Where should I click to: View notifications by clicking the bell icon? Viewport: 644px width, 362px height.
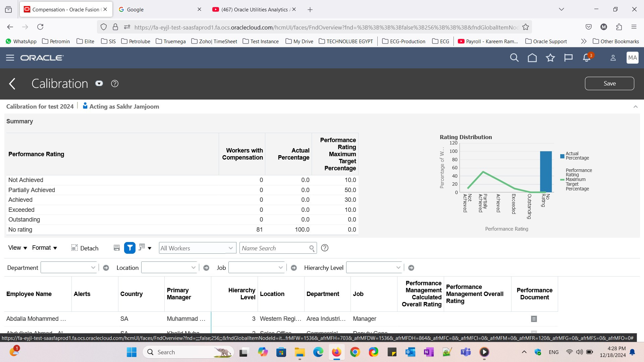[586, 58]
